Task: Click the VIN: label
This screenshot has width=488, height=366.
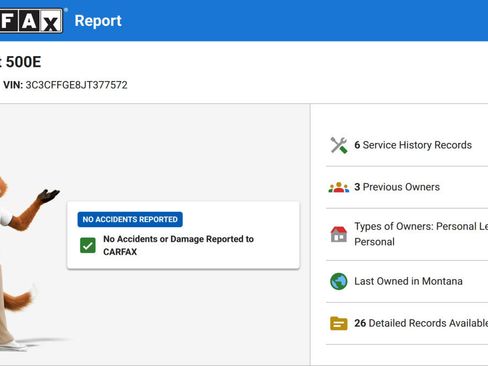Action: 13,85
